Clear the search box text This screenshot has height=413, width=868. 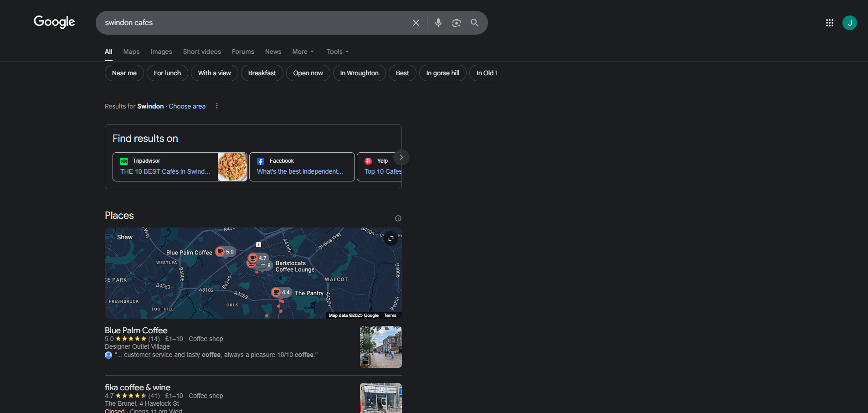(416, 23)
